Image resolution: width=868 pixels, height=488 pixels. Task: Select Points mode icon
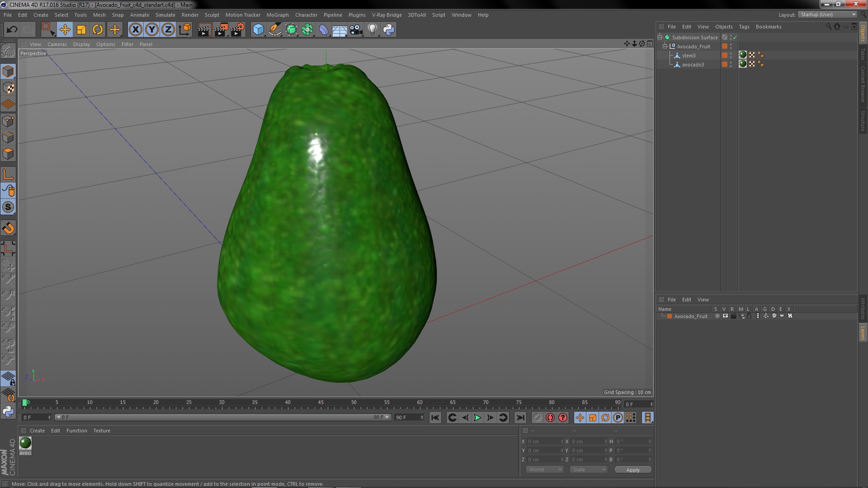(8, 121)
